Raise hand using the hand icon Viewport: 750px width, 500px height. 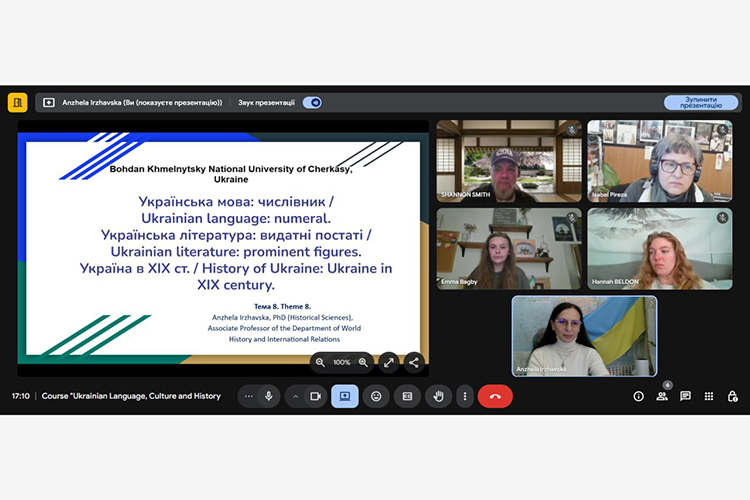tap(437, 396)
